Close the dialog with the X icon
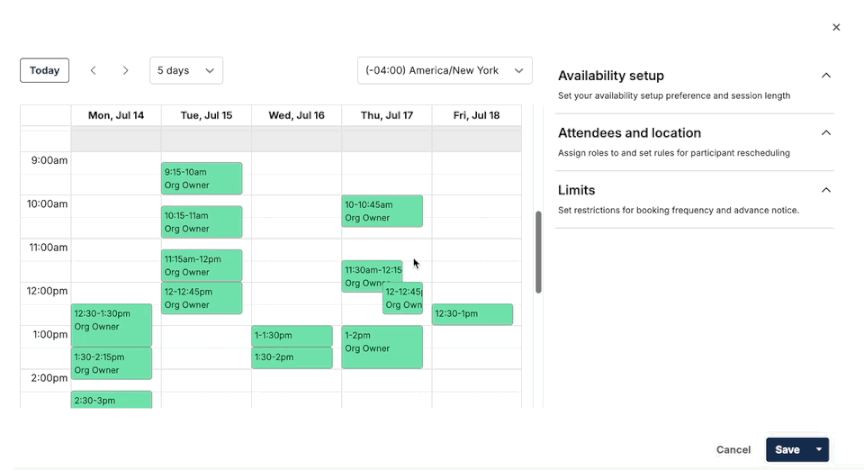The width and height of the screenshot is (864, 470). coord(836,27)
